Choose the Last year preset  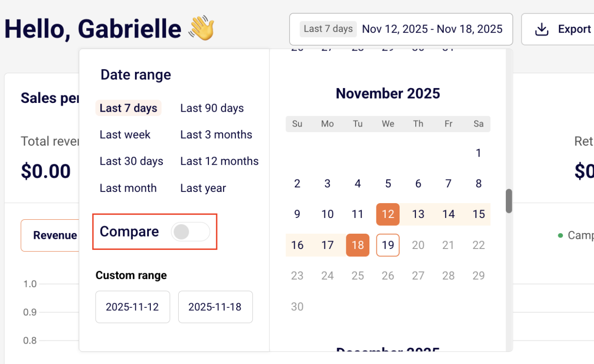203,188
